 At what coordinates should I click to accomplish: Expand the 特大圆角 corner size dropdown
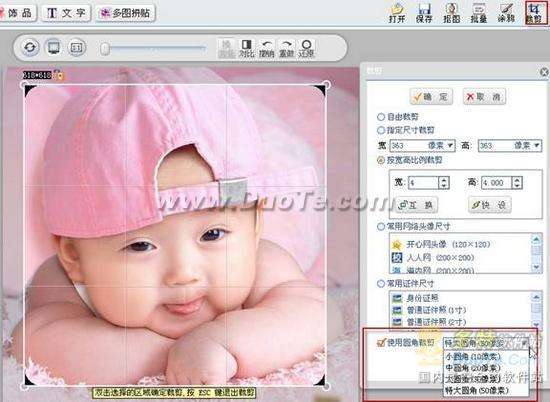tap(524, 342)
